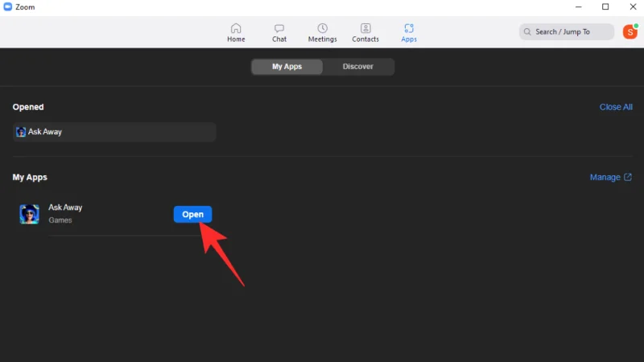Click the Ask Away thumbnail in My Apps
Viewport: 644px width, 362px height.
(30, 214)
